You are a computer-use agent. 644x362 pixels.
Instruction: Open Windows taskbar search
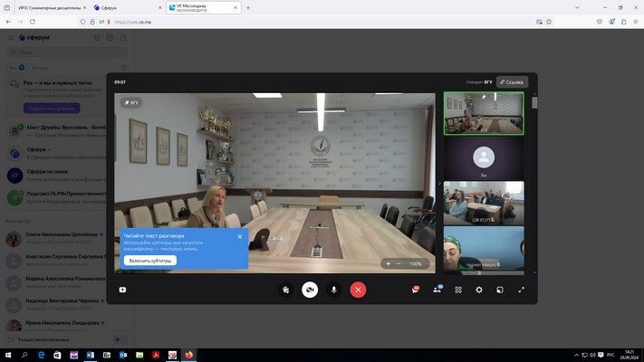click(x=24, y=355)
